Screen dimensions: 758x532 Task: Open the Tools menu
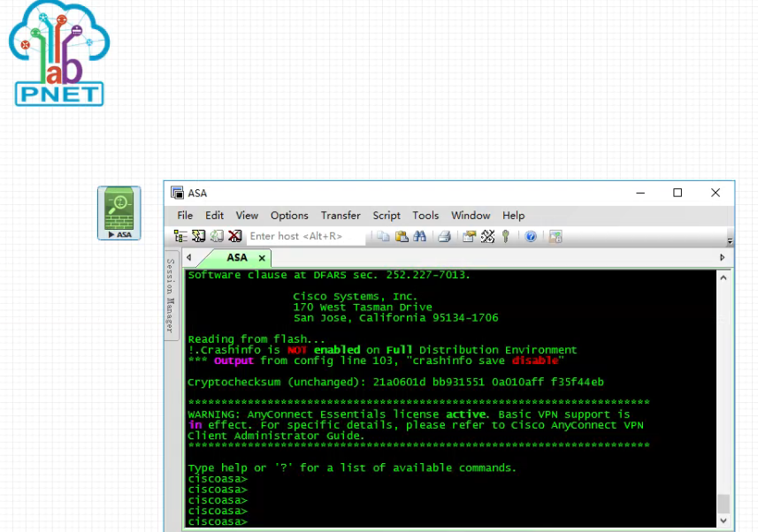click(425, 216)
